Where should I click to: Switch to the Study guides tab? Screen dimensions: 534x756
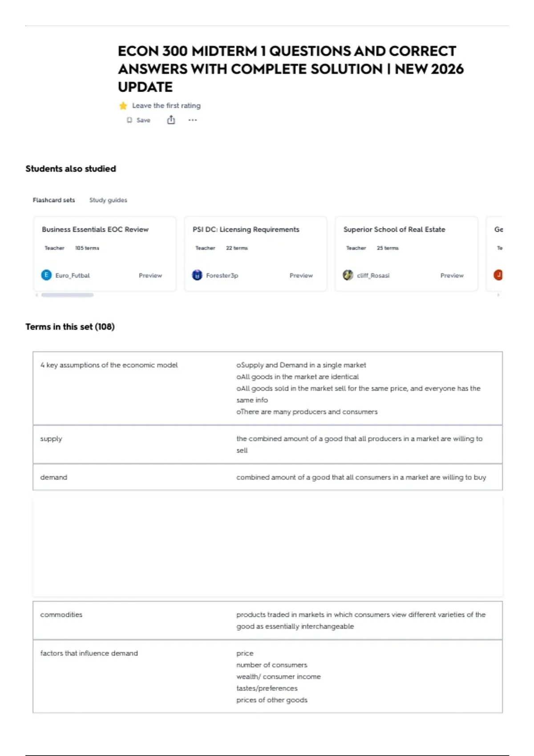108,200
